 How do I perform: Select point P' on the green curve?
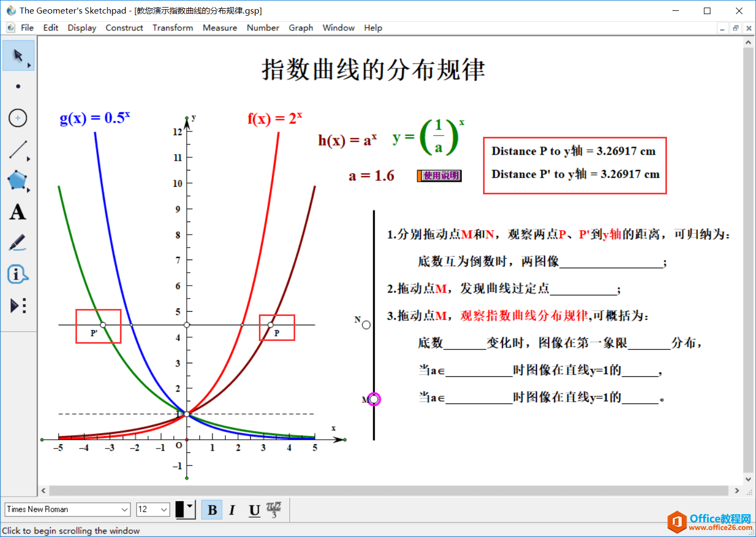(103, 325)
